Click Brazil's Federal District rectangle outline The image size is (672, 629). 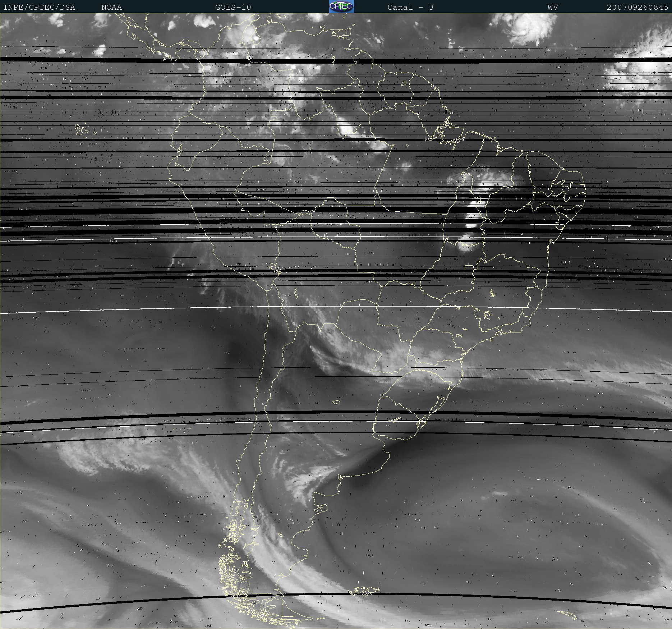click(469, 267)
